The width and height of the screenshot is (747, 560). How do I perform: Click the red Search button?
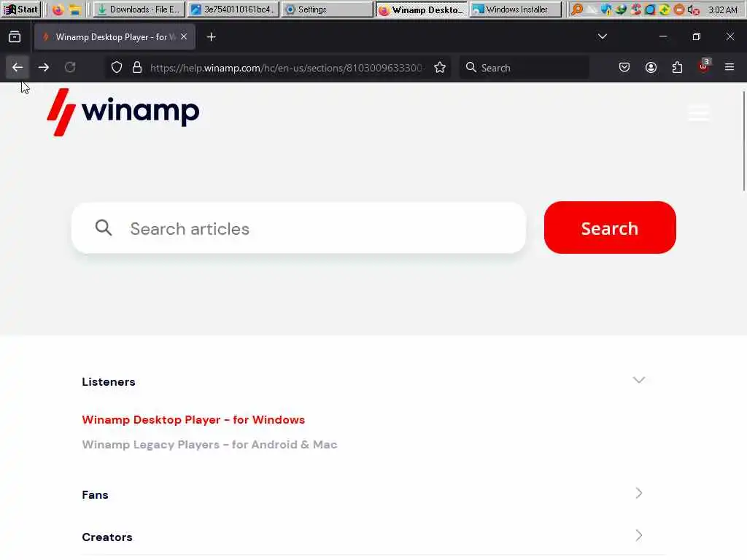pos(610,227)
